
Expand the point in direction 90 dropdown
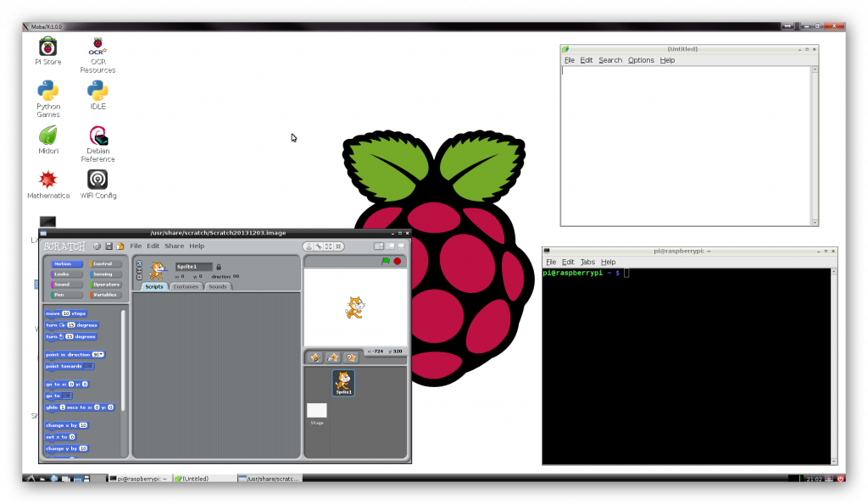[x=101, y=354]
